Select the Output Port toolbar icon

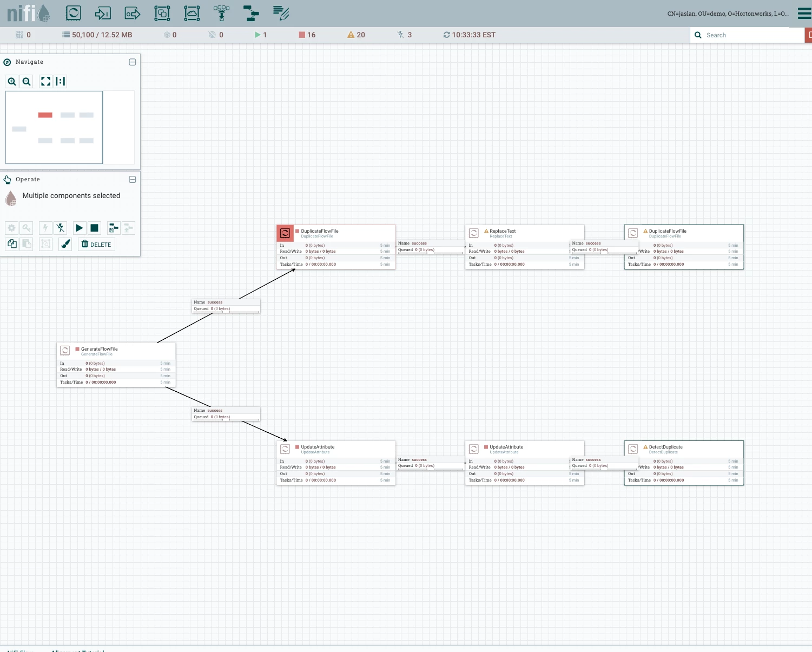coord(133,13)
